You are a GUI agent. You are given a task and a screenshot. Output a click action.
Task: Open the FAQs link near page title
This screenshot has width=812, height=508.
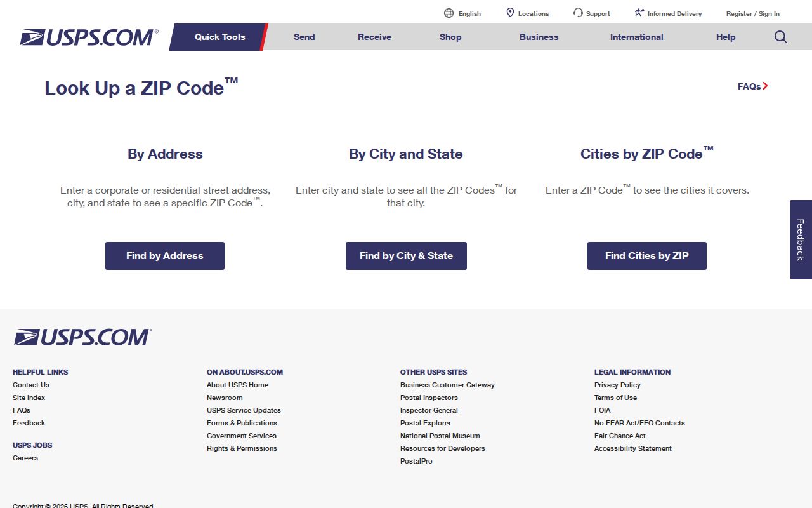[x=749, y=86]
